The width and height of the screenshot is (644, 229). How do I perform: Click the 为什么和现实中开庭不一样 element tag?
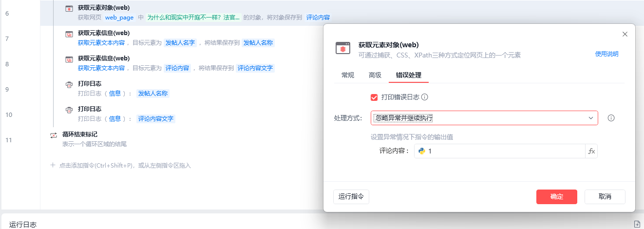point(193,18)
